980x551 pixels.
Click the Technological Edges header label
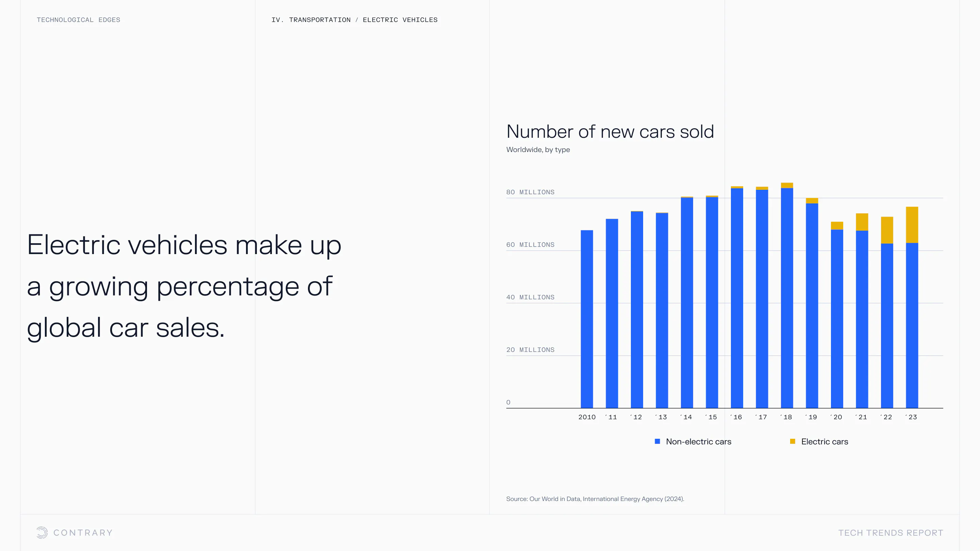click(78, 20)
